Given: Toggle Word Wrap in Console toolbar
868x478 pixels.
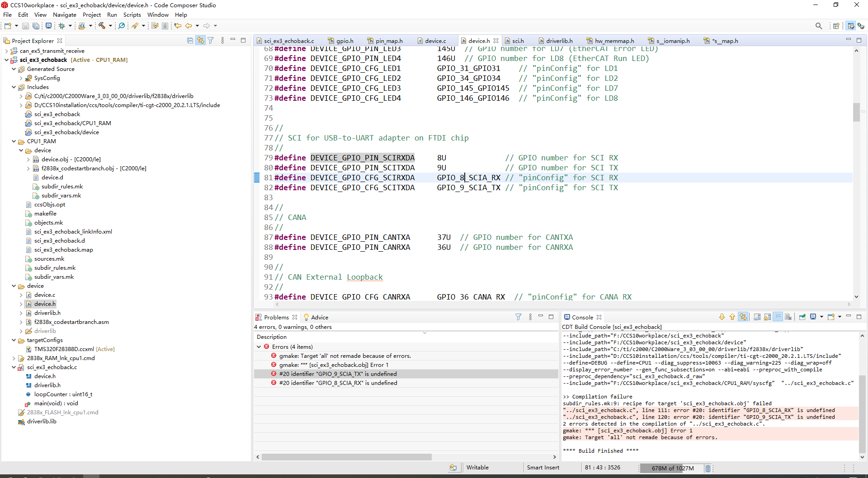Looking at the screenshot, I should (778, 317).
